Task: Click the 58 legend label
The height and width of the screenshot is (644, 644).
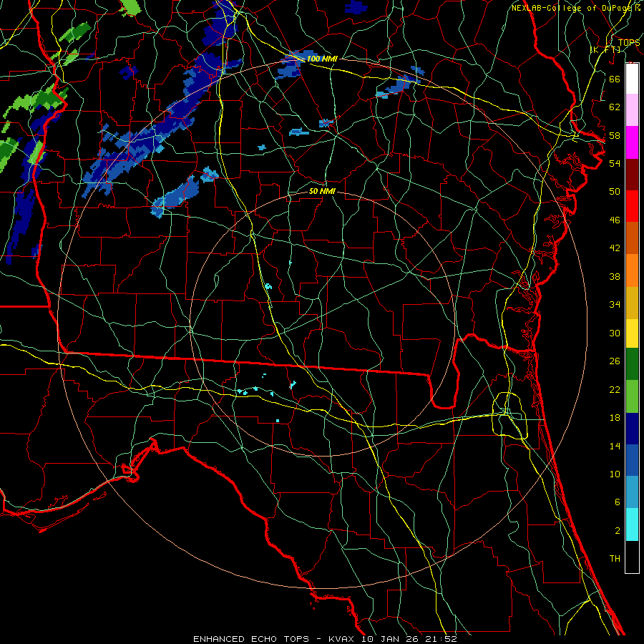Action: [615, 135]
